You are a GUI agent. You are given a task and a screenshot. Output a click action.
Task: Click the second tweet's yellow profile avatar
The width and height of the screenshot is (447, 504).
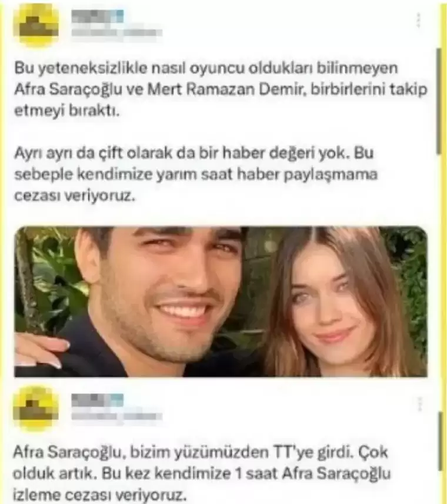tap(36, 408)
